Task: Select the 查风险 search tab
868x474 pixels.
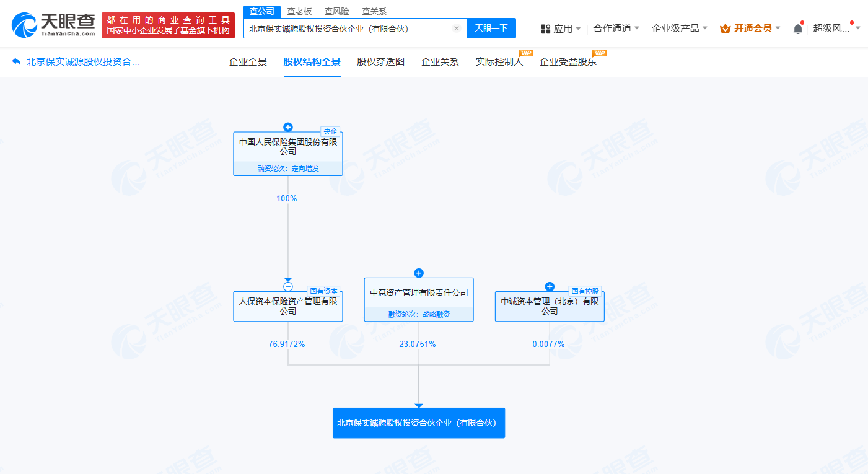Action: [336, 12]
